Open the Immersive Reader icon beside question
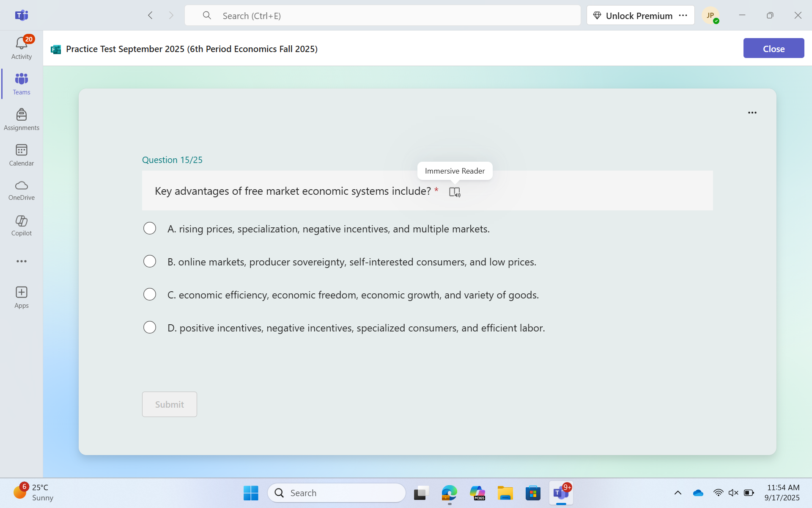 click(x=454, y=192)
